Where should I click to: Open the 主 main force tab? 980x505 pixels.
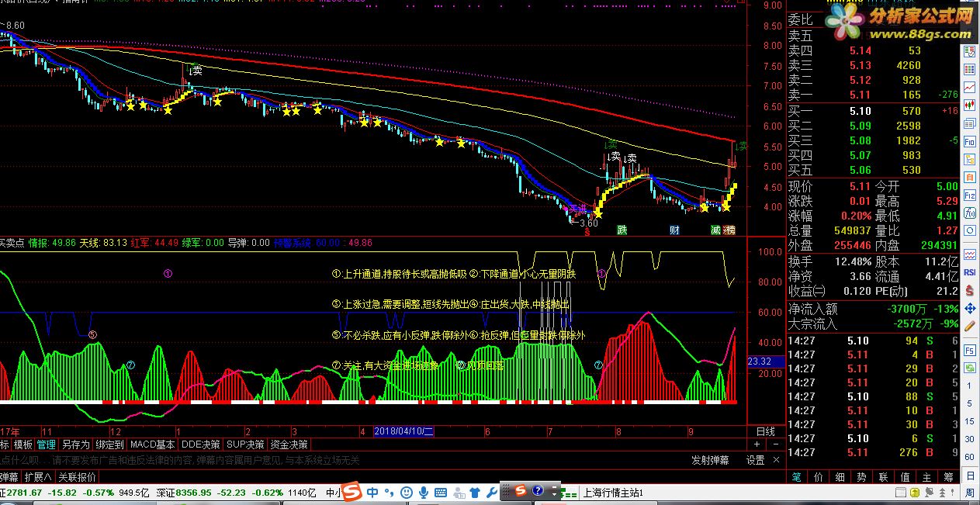coord(927,478)
